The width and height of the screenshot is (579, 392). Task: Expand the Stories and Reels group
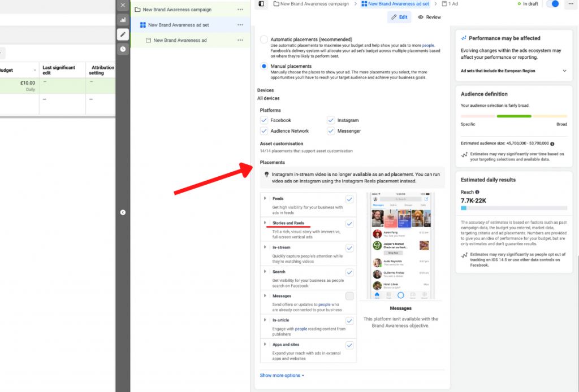pos(265,223)
